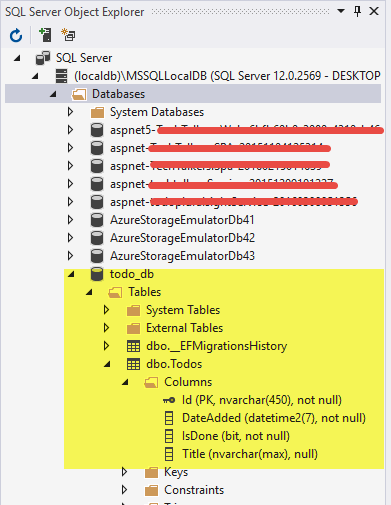Select the 'AzureStorageEmulatorDb43' label

click(182, 256)
